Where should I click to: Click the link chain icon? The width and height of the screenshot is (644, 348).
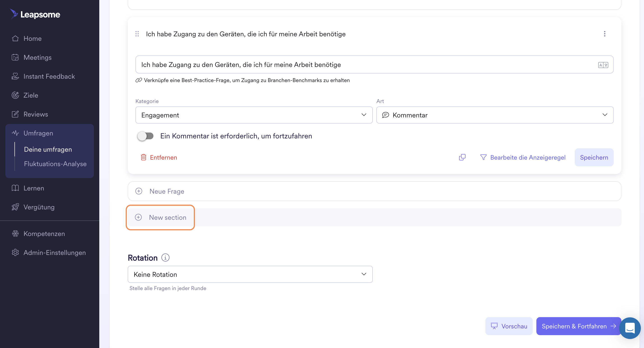tap(139, 80)
